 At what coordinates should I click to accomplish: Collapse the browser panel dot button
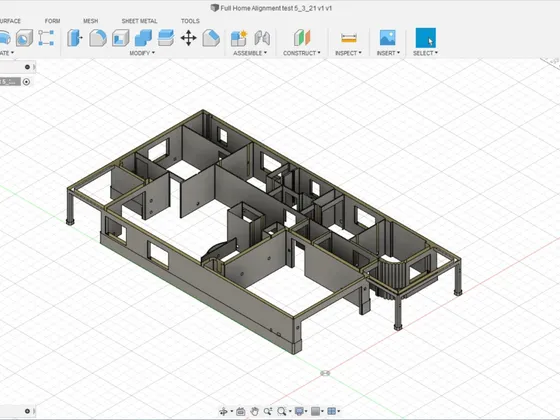tap(27, 67)
